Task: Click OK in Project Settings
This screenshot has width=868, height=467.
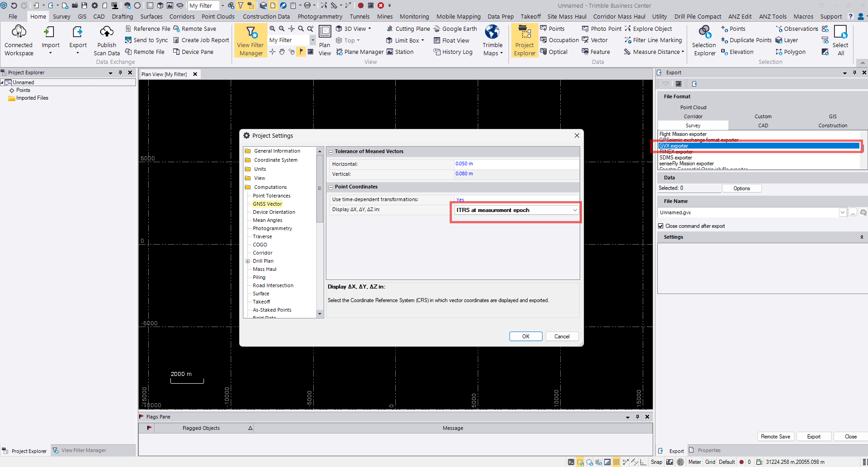Action: [526, 336]
